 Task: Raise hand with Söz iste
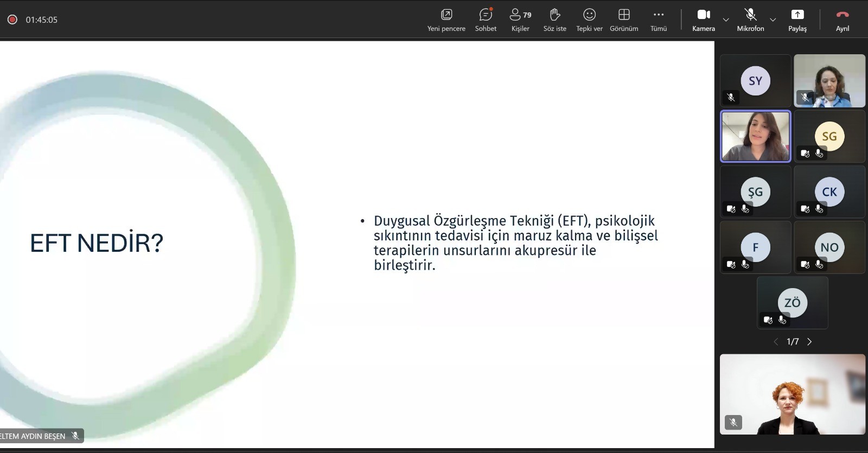click(554, 20)
